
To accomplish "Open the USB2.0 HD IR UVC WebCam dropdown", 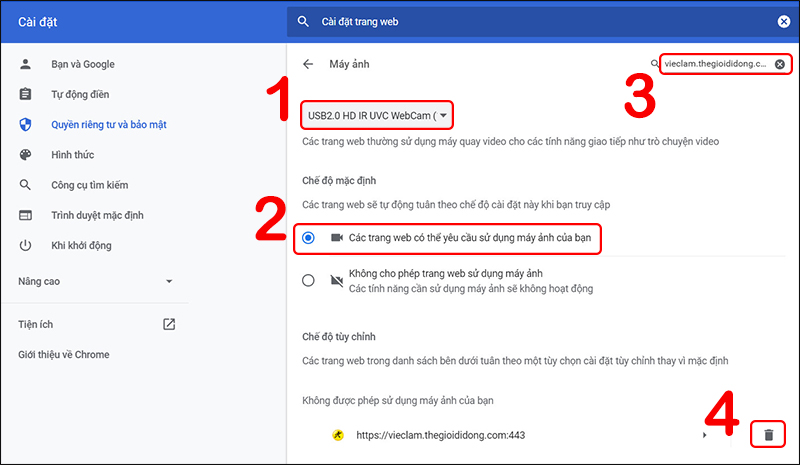I will click(x=377, y=115).
